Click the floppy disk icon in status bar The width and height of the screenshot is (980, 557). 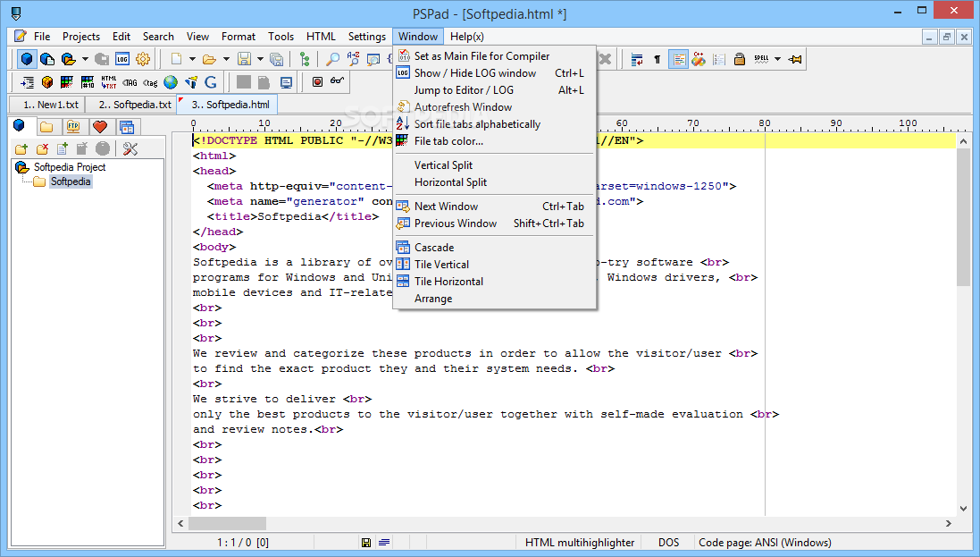pos(366,543)
